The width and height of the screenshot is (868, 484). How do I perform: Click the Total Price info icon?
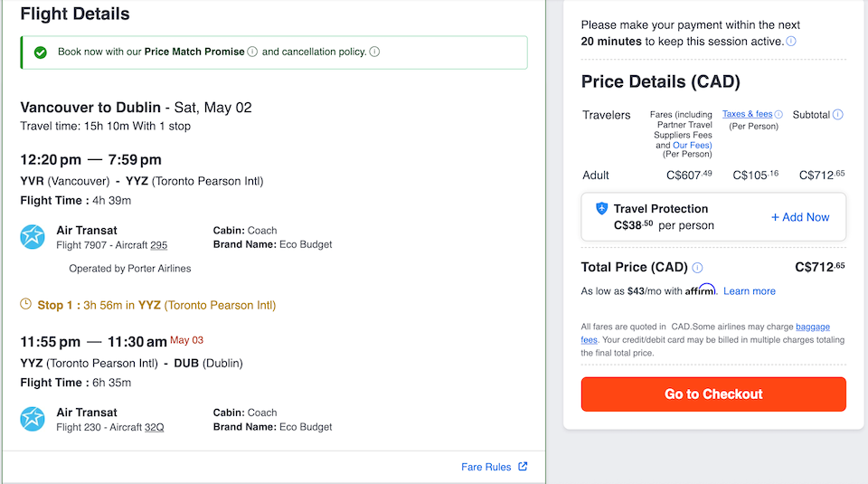tap(697, 268)
